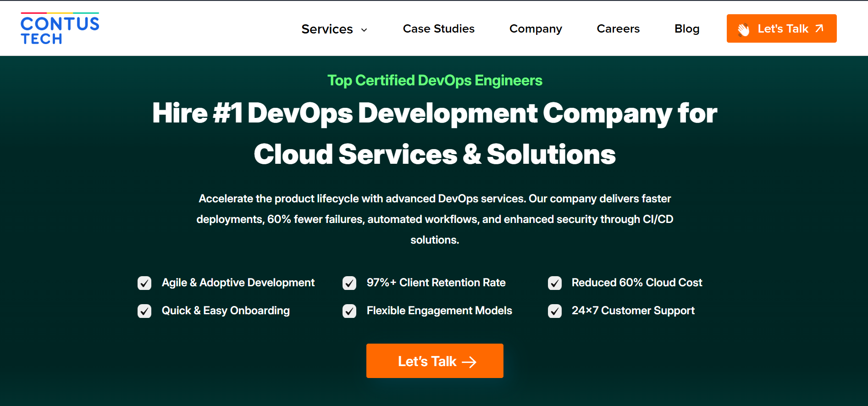Click the waving hand icon in header button
868x406 pixels.
(743, 29)
